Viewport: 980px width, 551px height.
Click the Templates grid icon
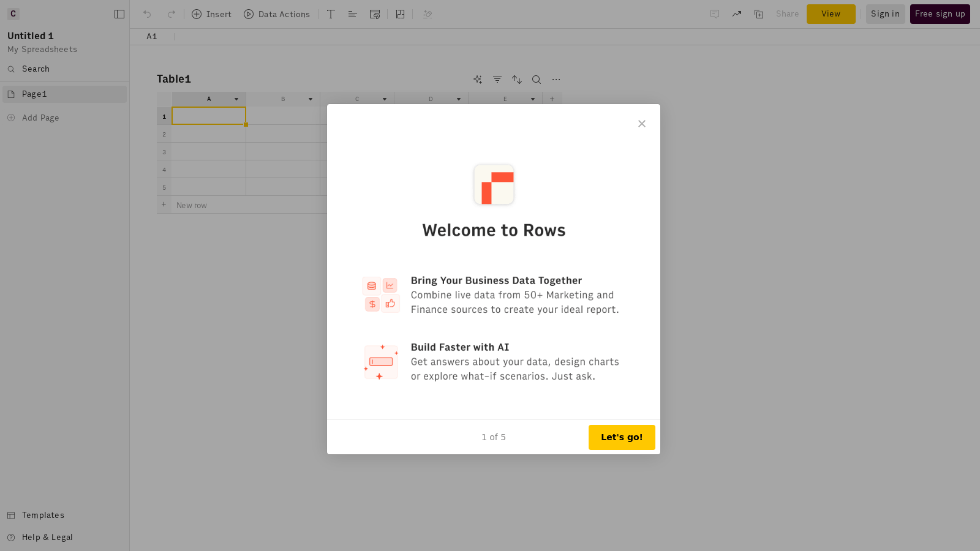[11, 515]
